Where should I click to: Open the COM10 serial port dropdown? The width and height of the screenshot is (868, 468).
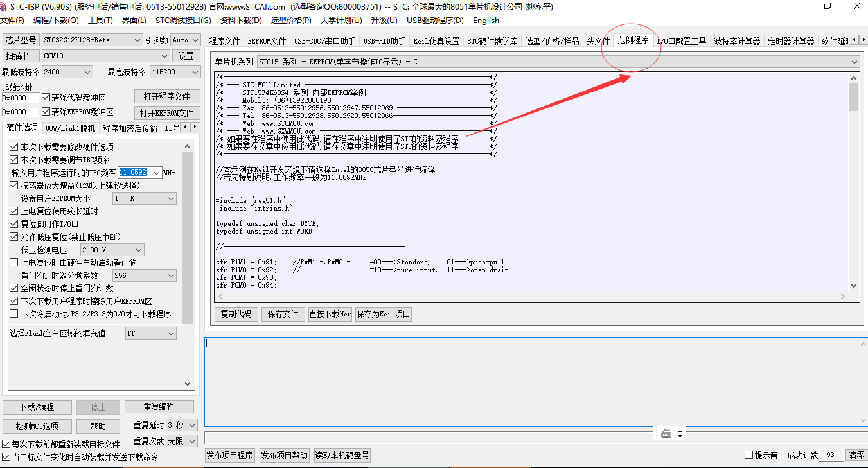[106, 56]
